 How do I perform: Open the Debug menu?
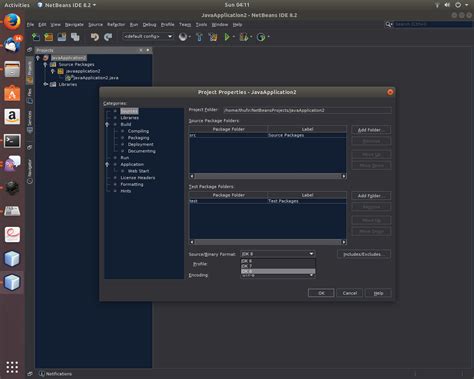pos(149,25)
